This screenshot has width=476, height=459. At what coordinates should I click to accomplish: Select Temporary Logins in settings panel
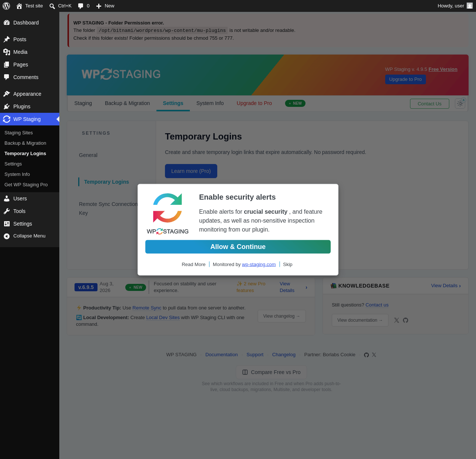tap(106, 182)
